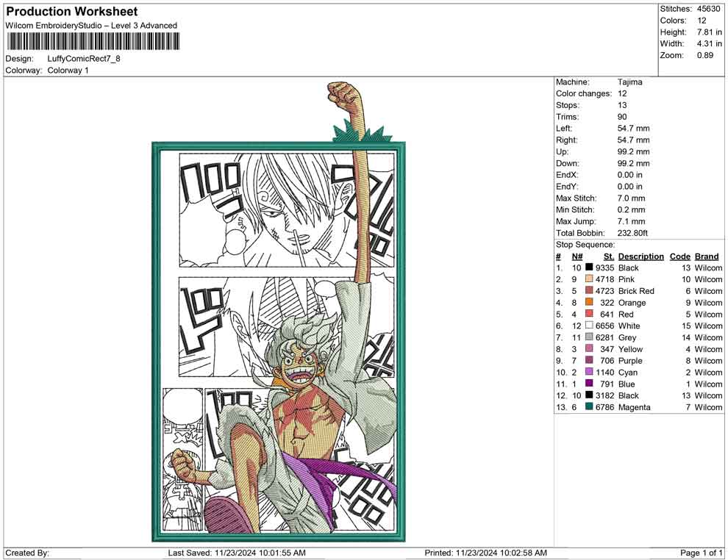This screenshot has width=728, height=560.
Task: Click the Code column header
Action: point(680,256)
